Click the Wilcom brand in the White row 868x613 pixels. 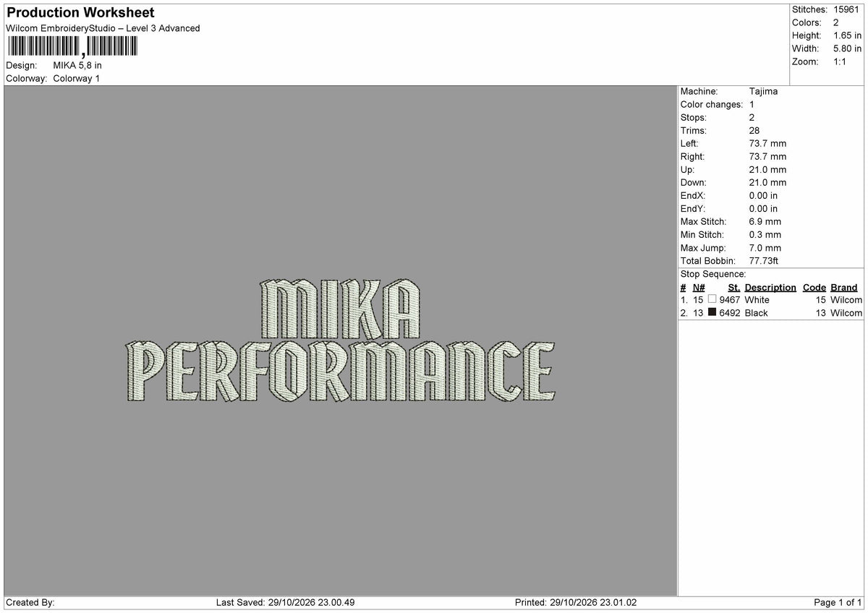[846, 300]
